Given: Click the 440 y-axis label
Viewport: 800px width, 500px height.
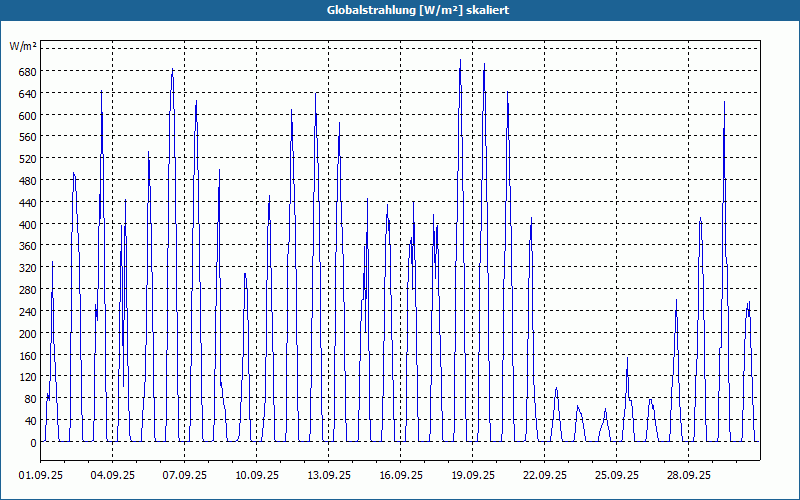Looking at the screenshot, I should pyautogui.click(x=28, y=203).
